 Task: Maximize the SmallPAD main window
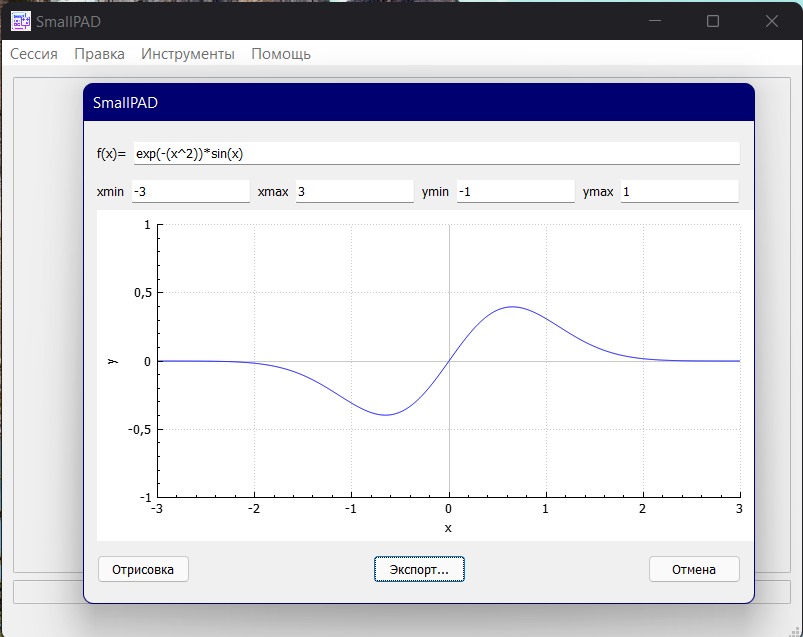coord(713,21)
